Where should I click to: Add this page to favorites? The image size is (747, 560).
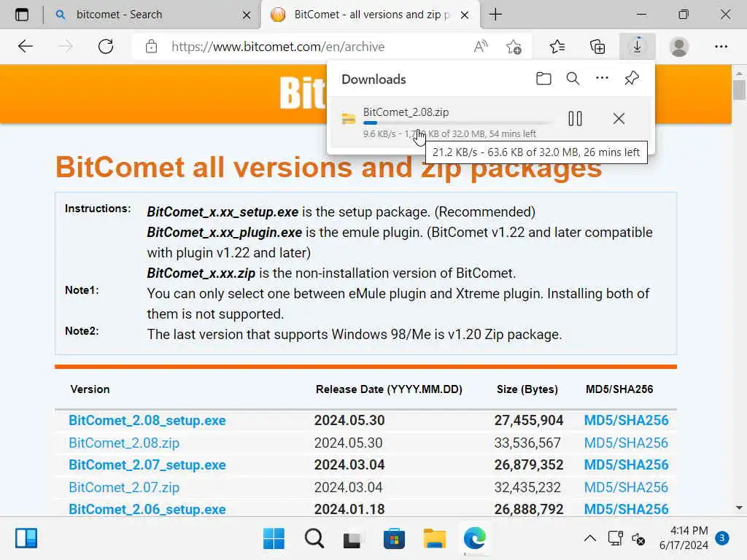tap(514, 47)
